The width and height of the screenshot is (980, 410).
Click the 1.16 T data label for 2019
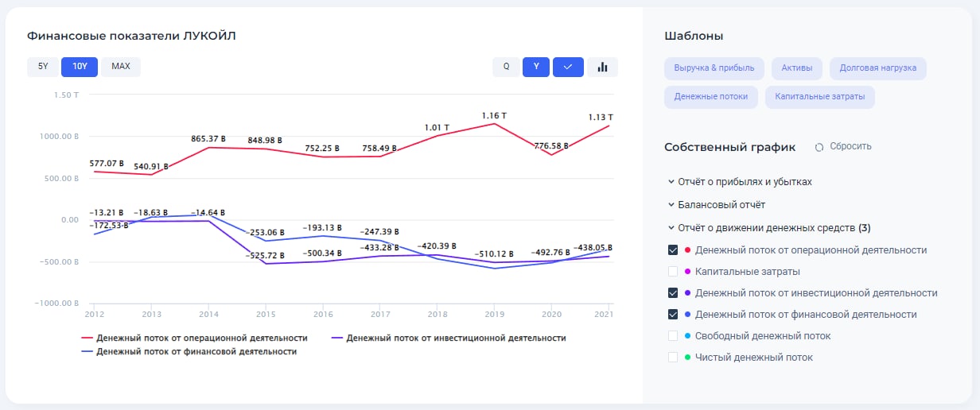[494, 116]
